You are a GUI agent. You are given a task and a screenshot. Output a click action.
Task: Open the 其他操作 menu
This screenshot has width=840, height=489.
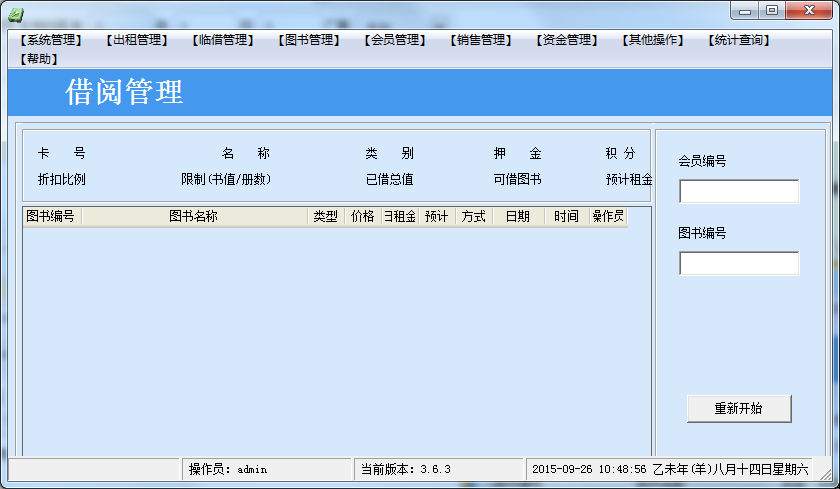(x=652, y=41)
